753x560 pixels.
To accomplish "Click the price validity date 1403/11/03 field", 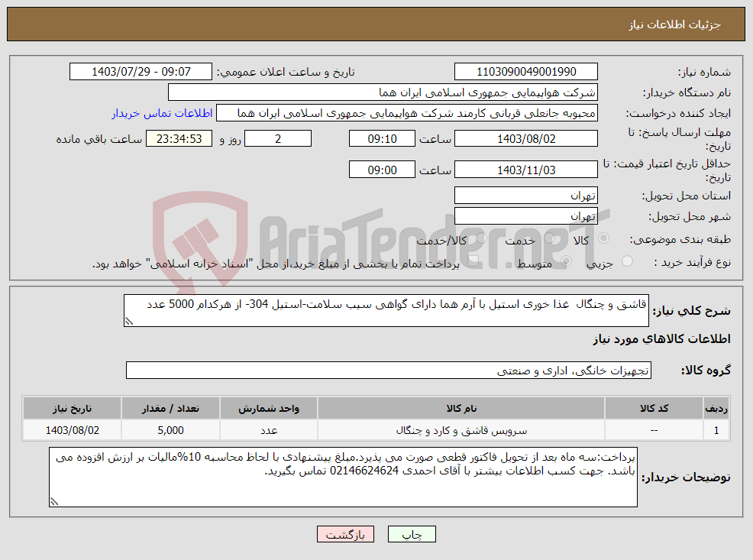I will [x=526, y=170].
